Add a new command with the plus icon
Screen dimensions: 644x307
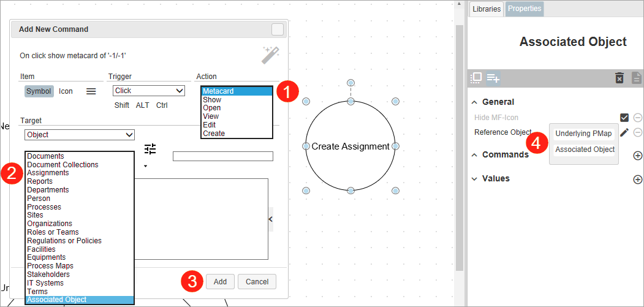[637, 156]
